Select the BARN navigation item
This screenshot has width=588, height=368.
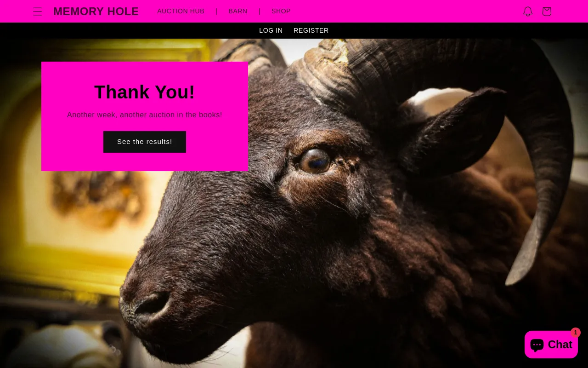(x=238, y=11)
